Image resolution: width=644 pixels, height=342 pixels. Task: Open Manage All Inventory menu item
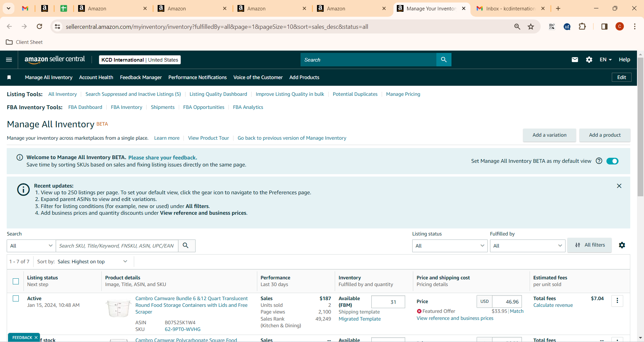(x=49, y=77)
